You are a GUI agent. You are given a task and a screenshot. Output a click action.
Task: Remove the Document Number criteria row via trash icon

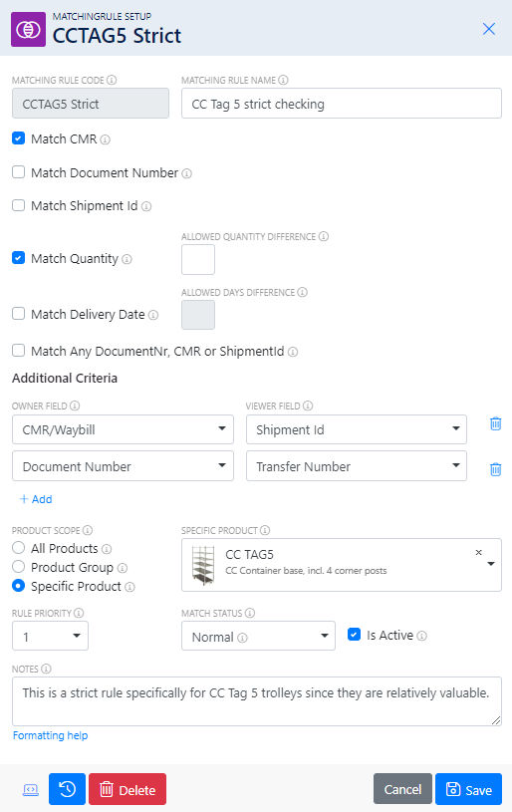[495, 469]
